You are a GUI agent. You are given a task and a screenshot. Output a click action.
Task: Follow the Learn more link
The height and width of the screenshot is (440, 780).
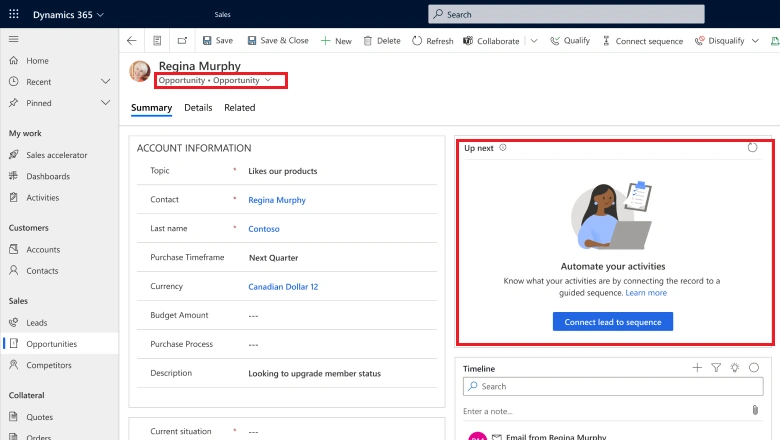(x=646, y=293)
